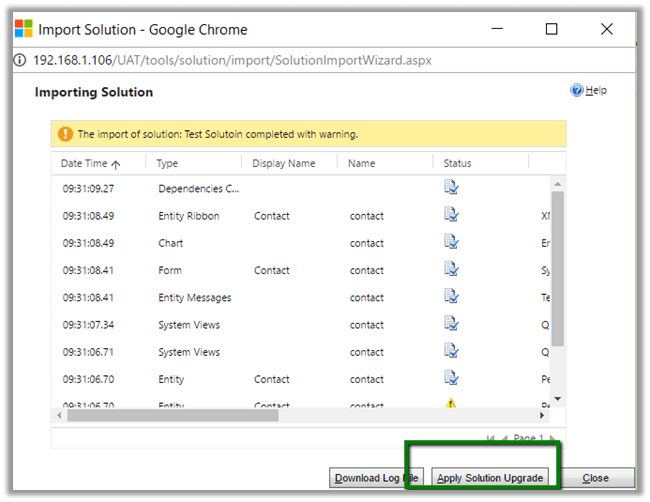Image resolution: width=650 pixels, height=502 pixels.
Task: Click the Help question mark icon
Action: pyautogui.click(x=576, y=91)
